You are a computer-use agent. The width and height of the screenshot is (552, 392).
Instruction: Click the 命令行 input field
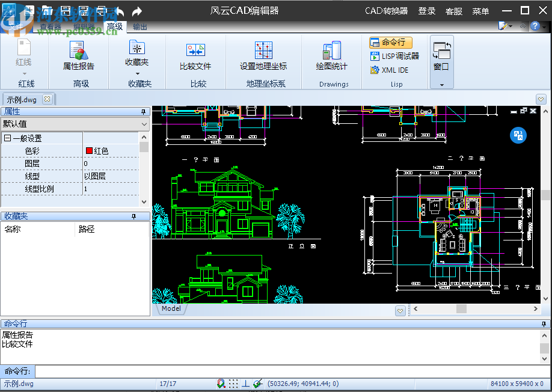point(292,371)
